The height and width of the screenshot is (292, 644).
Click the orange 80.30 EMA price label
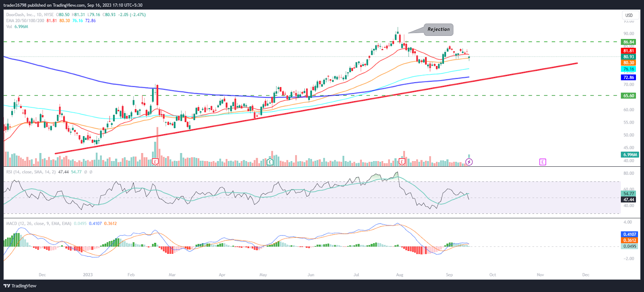coord(629,63)
